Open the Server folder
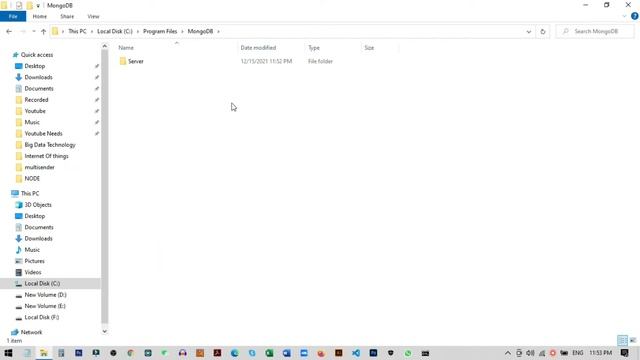 pyautogui.click(x=136, y=61)
